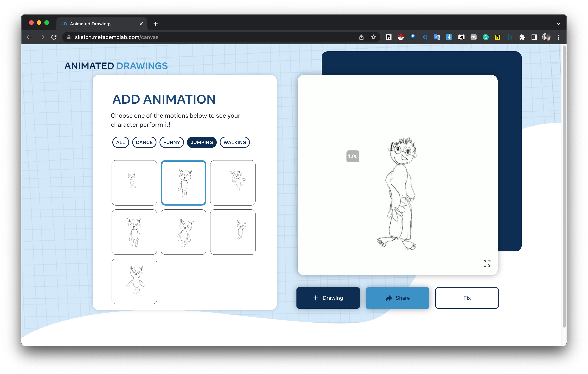Viewport: 588px width, 374px height.
Task: Click the profile avatar in toolbar
Action: 546,37
